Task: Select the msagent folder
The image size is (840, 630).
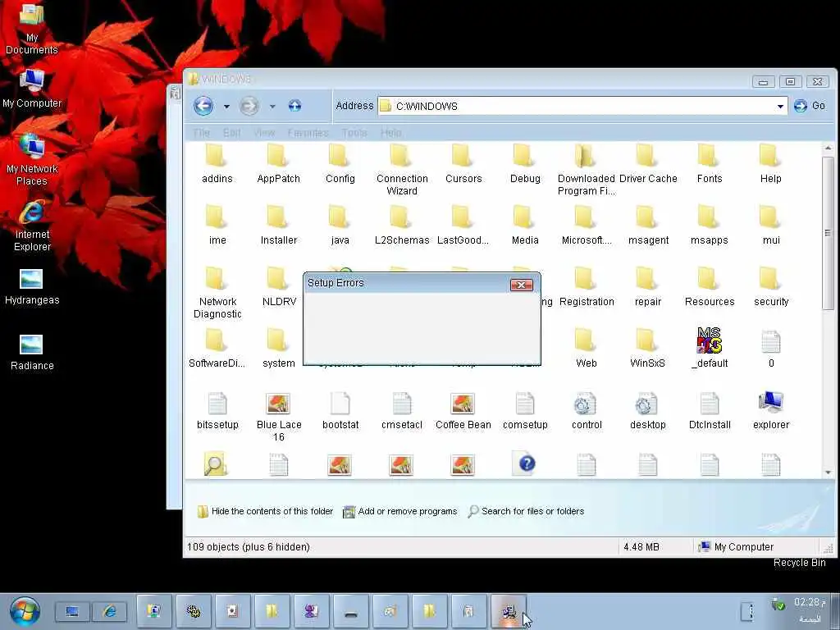Action: [x=648, y=226]
